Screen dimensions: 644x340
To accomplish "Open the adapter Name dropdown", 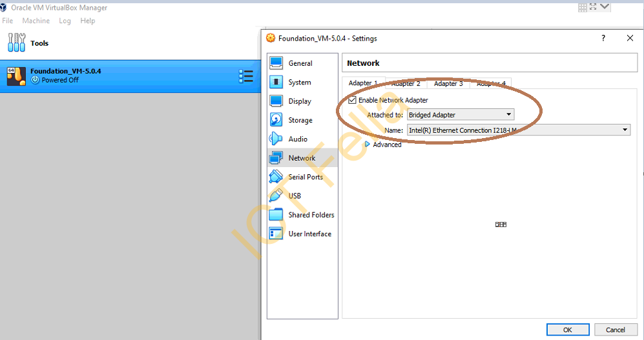I will [x=519, y=130].
